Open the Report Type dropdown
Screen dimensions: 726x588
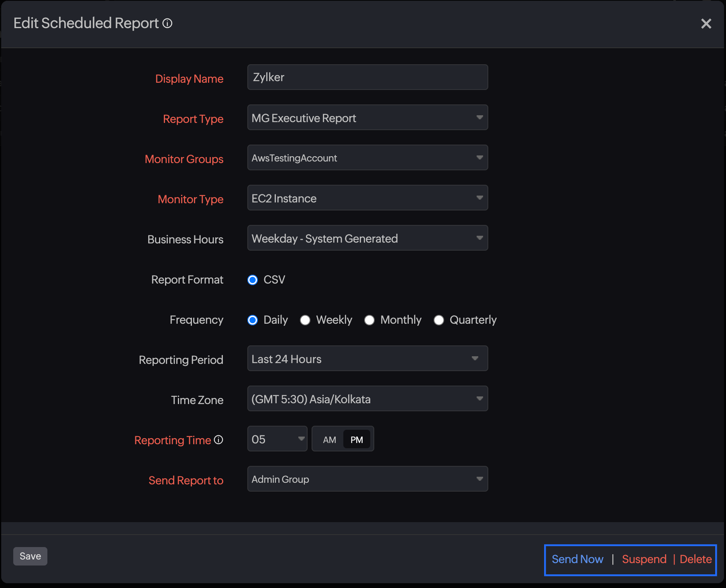coord(367,118)
